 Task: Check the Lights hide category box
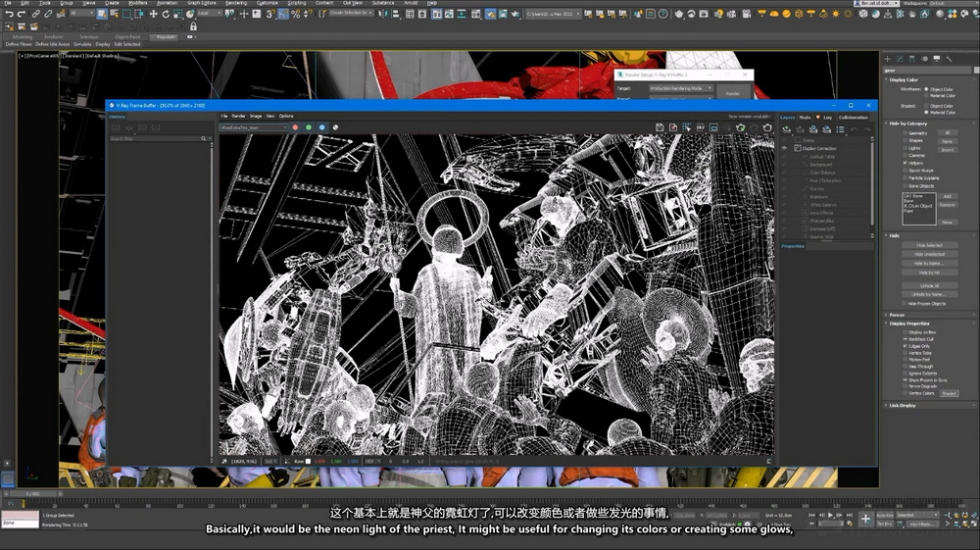pyautogui.click(x=905, y=148)
